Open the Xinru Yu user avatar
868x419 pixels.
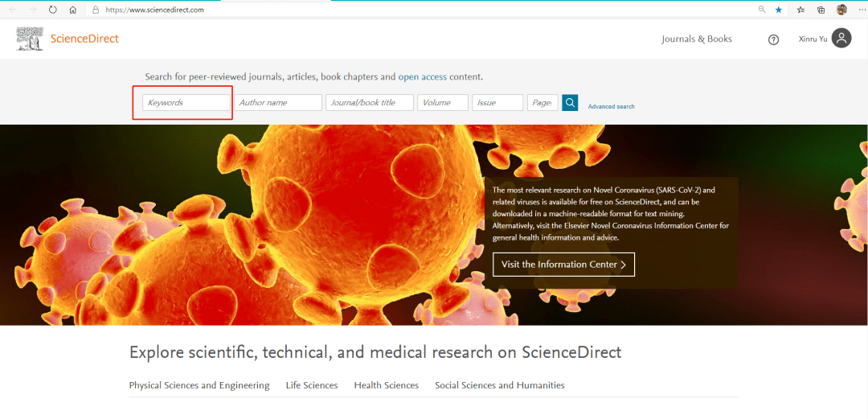841,38
